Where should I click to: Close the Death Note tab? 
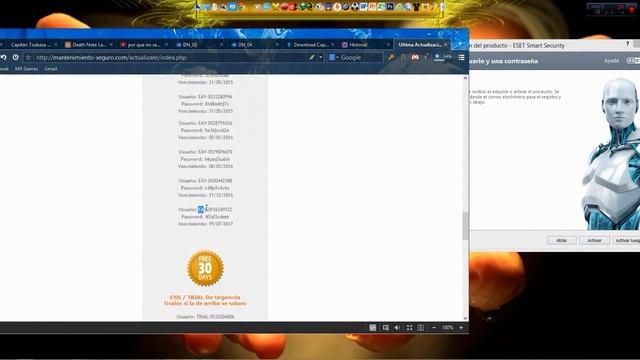[111, 44]
